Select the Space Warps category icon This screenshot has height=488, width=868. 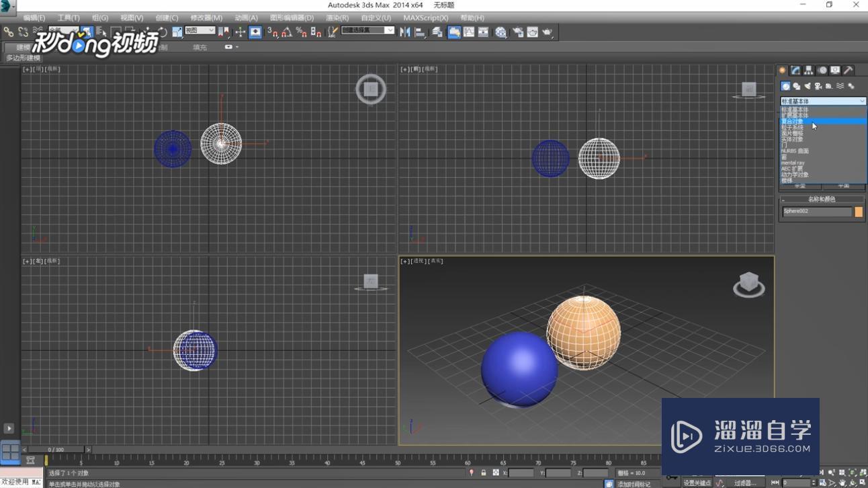pyautogui.click(x=840, y=86)
